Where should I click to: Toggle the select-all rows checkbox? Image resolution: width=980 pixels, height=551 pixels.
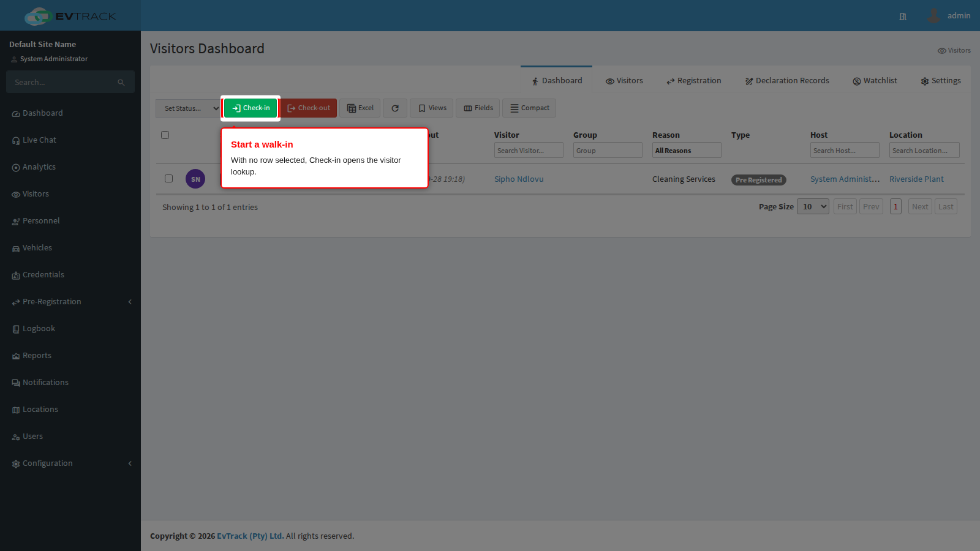(x=165, y=135)
